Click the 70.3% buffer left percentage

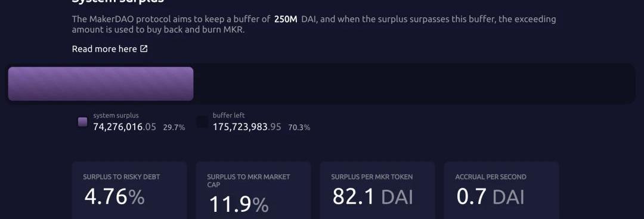[x=299, y=127]
